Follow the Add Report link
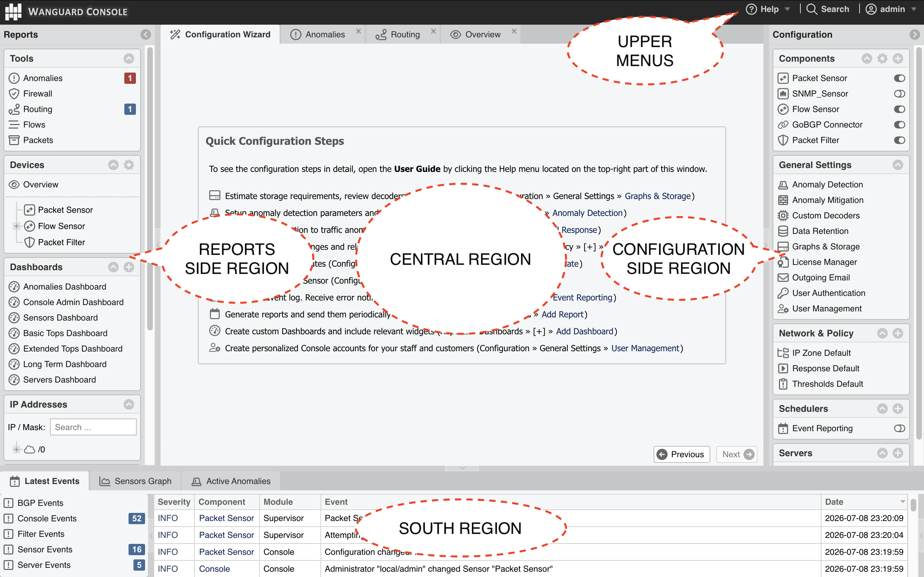Viewport: 924px width, 577px height. click(x=563, y=315)
